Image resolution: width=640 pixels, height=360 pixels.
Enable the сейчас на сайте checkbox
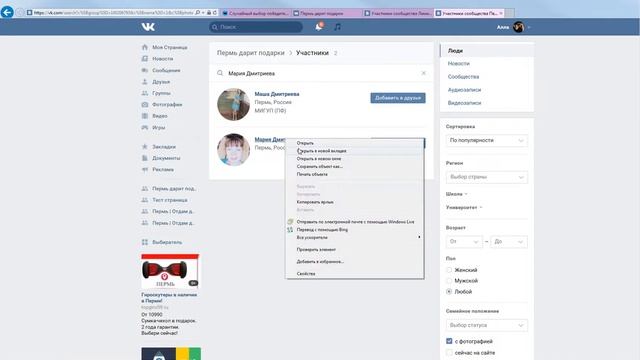(449, 352)
